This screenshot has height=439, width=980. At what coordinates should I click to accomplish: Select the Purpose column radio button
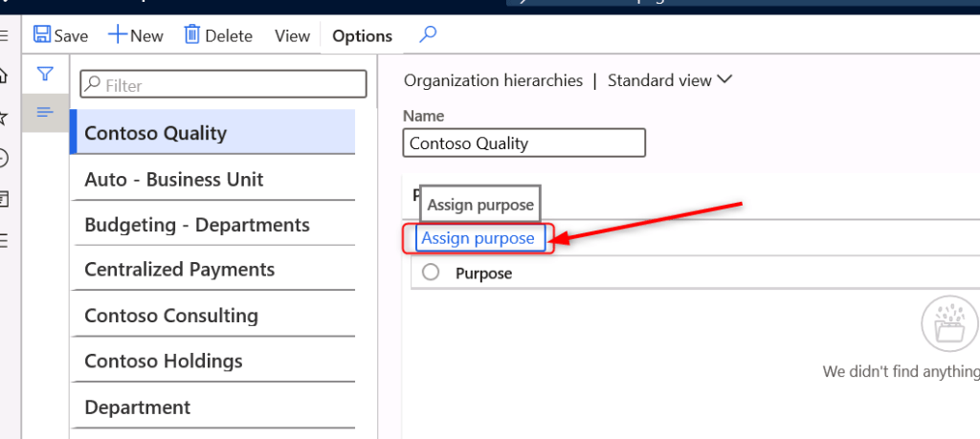point(431,273)
